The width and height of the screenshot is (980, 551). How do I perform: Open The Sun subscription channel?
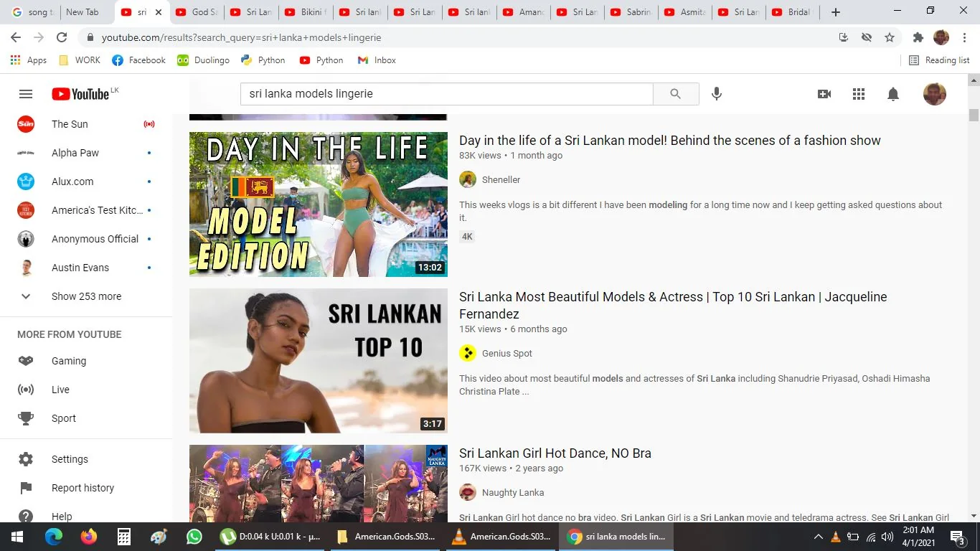(86, 124)
